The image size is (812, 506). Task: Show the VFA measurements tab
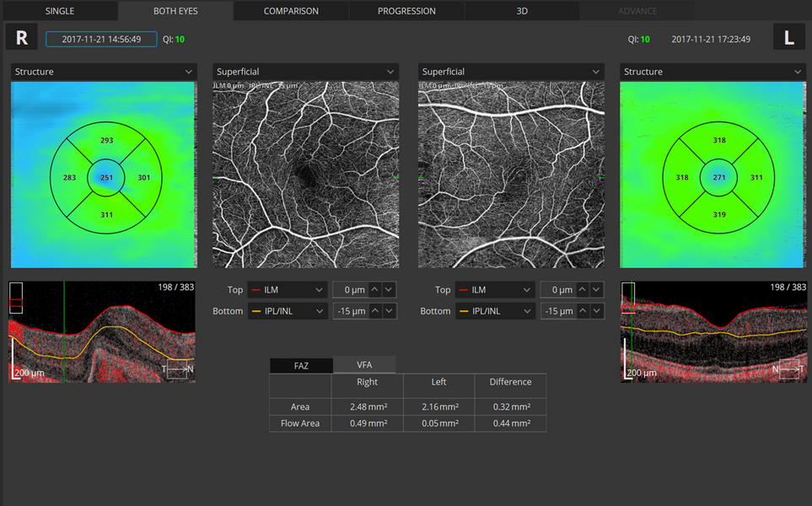pyautogui.click(x=364, y=365)
